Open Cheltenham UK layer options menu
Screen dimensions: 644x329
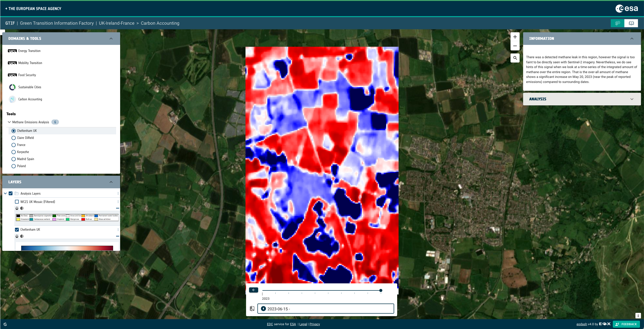coord(118,230)
